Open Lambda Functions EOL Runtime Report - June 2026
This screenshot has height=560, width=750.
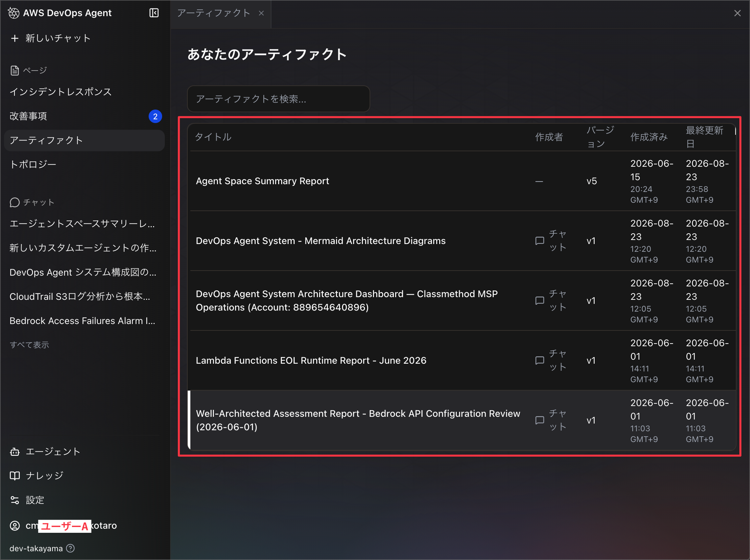pyautogui.click(x=311, y=360)
